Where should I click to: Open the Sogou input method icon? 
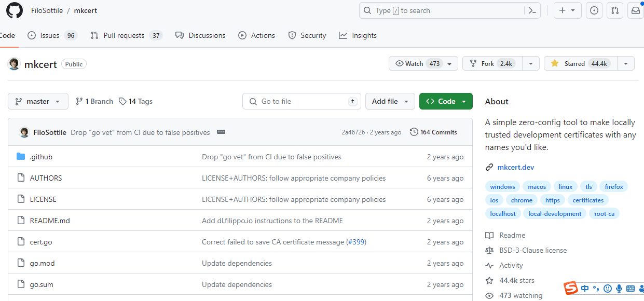[x=571, y=288]
